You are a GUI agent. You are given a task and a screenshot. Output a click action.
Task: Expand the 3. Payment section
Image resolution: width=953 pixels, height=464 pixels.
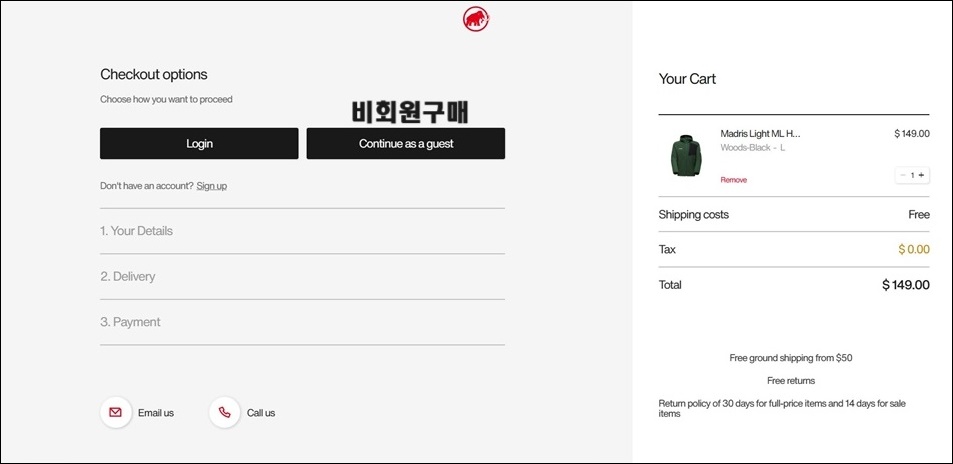pyautogui.click(x=303, y=322)
